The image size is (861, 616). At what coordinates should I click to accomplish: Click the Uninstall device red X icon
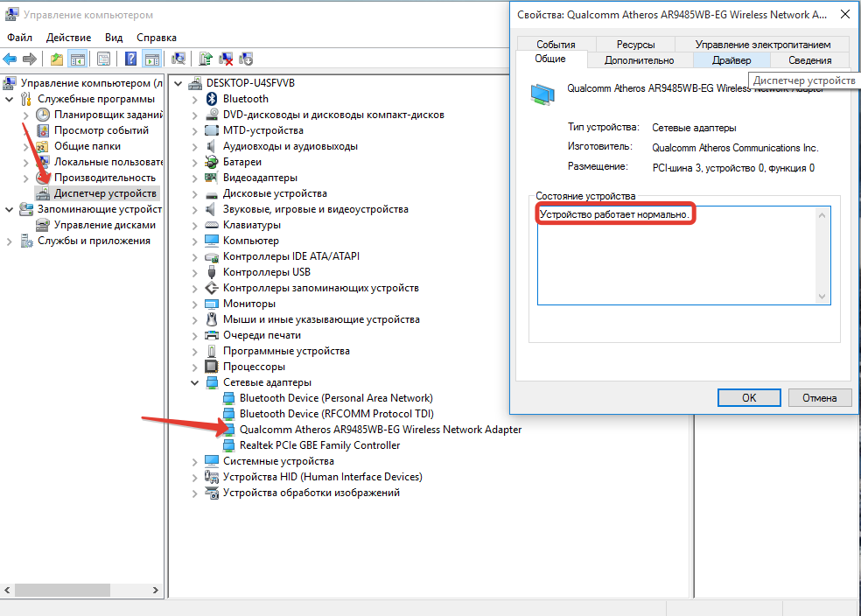pos(226,59)
